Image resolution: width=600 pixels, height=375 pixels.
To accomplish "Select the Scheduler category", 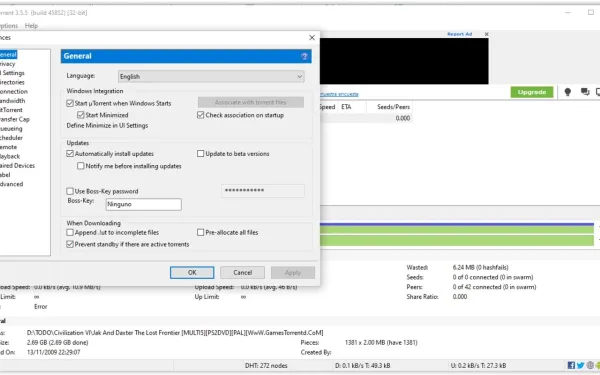I will coord(11,138).
